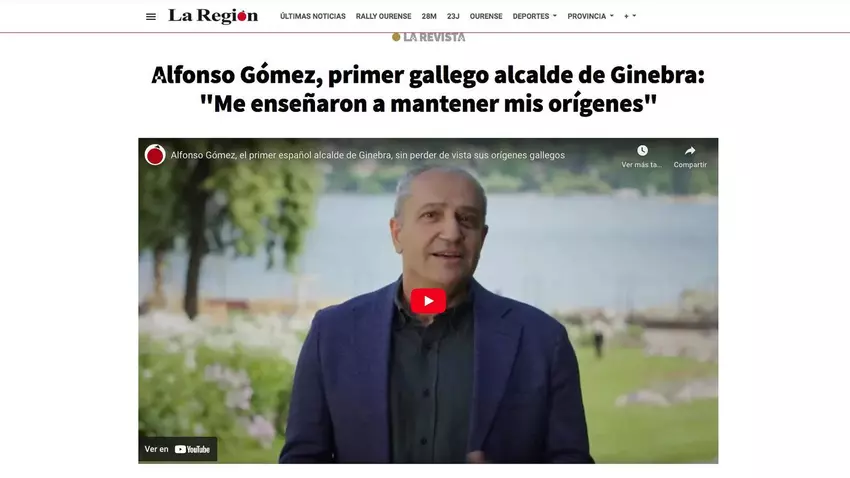
Task: Open the Ourense section
Action: click(486, 16)
